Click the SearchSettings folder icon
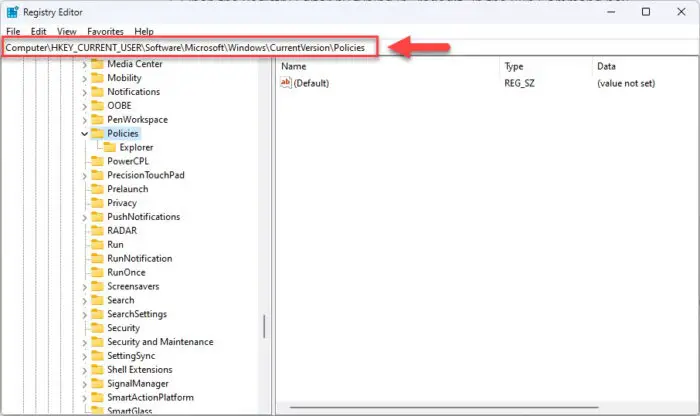 click(97, 313)
